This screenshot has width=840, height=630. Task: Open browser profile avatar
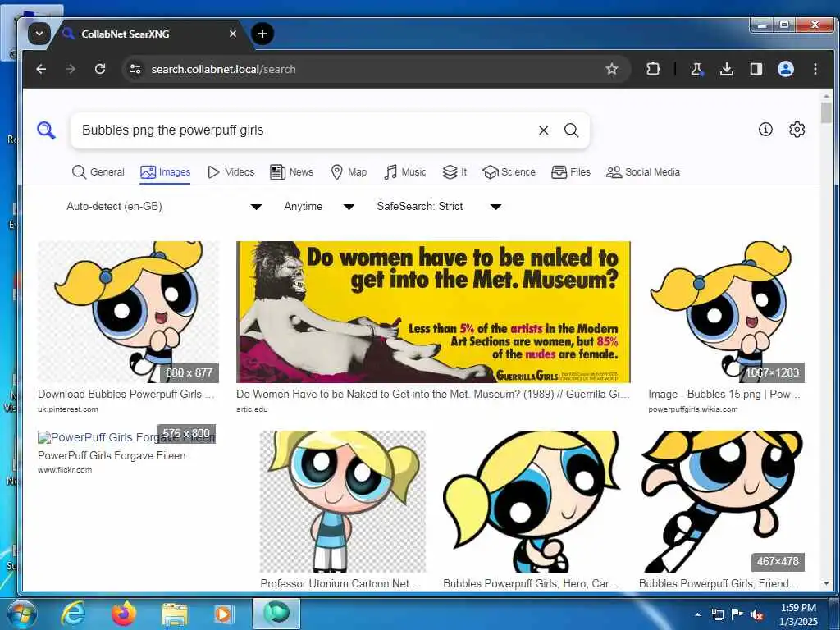pyautogui.click(x=786, y=69)
